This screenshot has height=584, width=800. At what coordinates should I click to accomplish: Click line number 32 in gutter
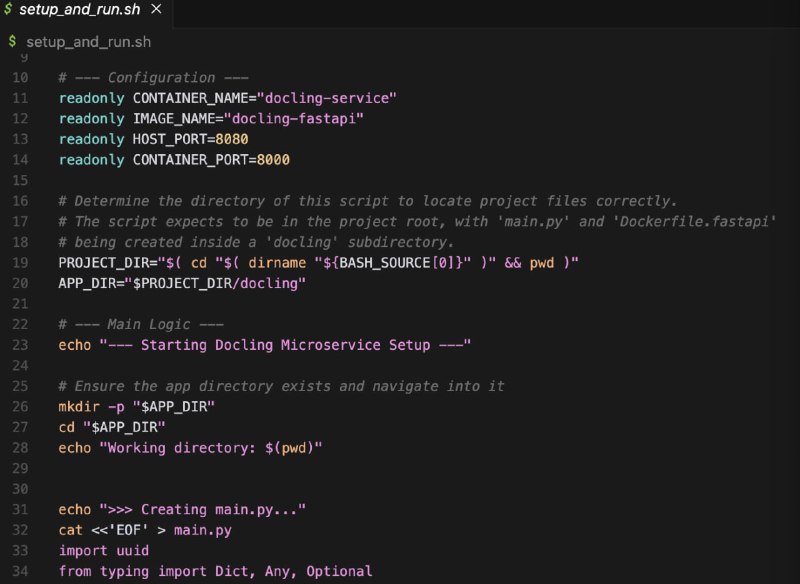click(20, 530)
